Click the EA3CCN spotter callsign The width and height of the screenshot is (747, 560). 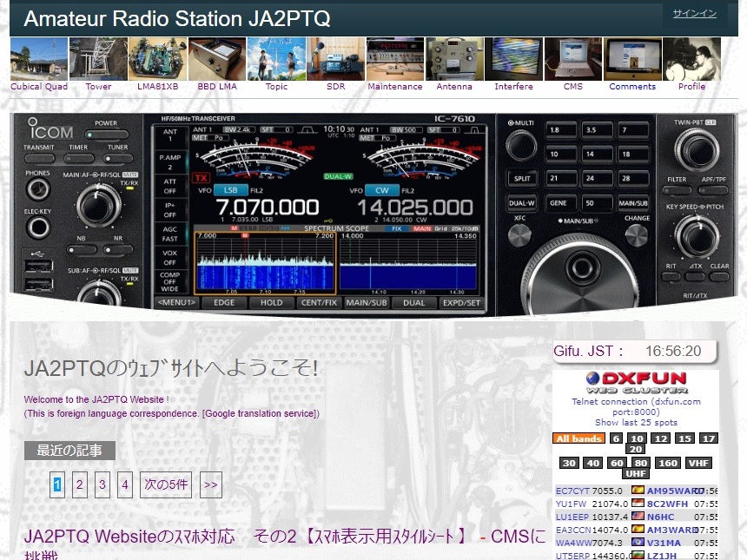(573, 530)
